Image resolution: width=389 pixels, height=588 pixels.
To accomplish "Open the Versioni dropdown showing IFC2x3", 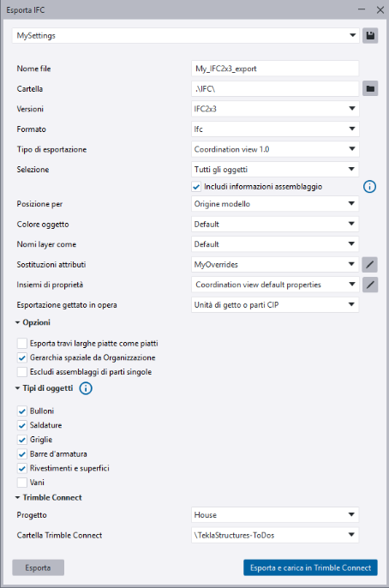I will pos(275,109).
